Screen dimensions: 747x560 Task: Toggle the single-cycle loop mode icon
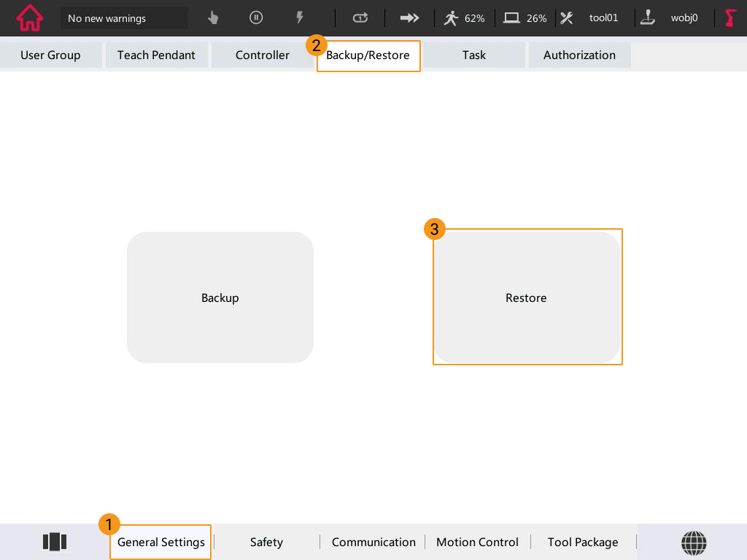click(360, 18)
